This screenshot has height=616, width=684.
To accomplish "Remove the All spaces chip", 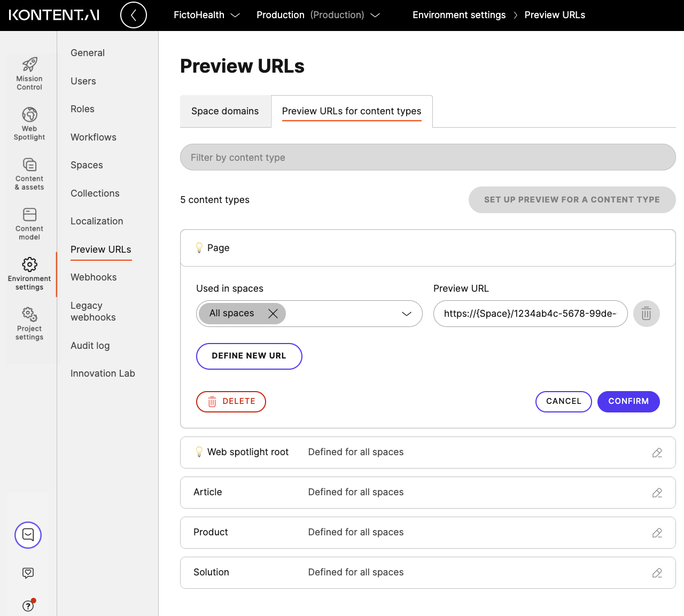I will 273,314.
